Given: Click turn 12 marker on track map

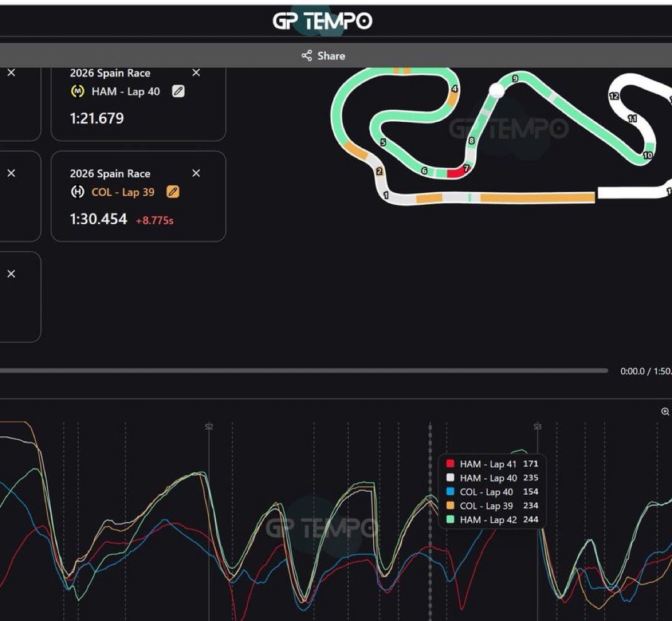Looking at the screenshot, I should point(614,96).
